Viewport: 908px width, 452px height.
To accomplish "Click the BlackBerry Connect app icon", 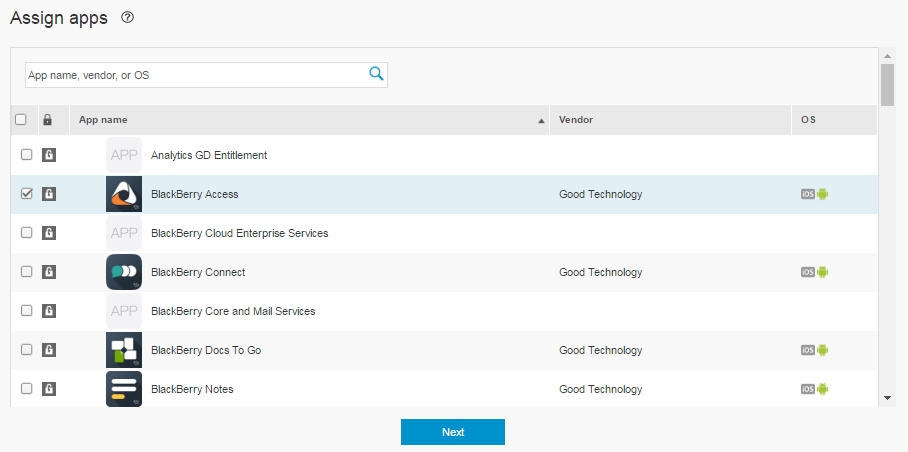I will [124, 272].
